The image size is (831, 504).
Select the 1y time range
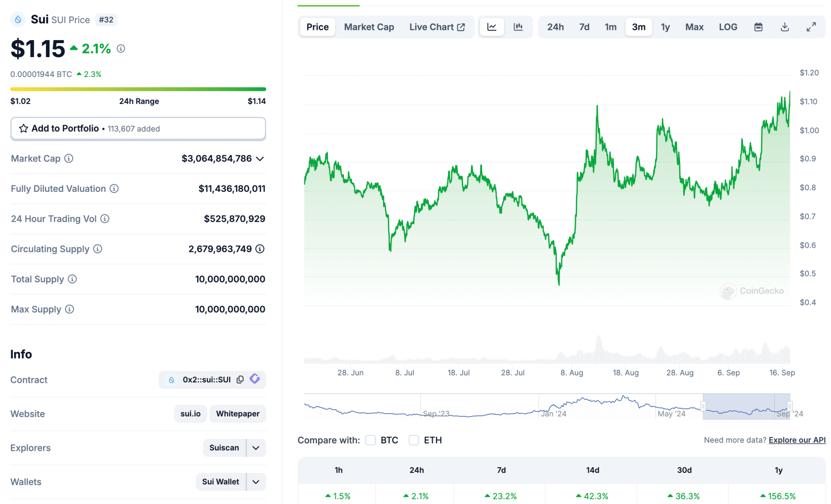click(665, 27)
